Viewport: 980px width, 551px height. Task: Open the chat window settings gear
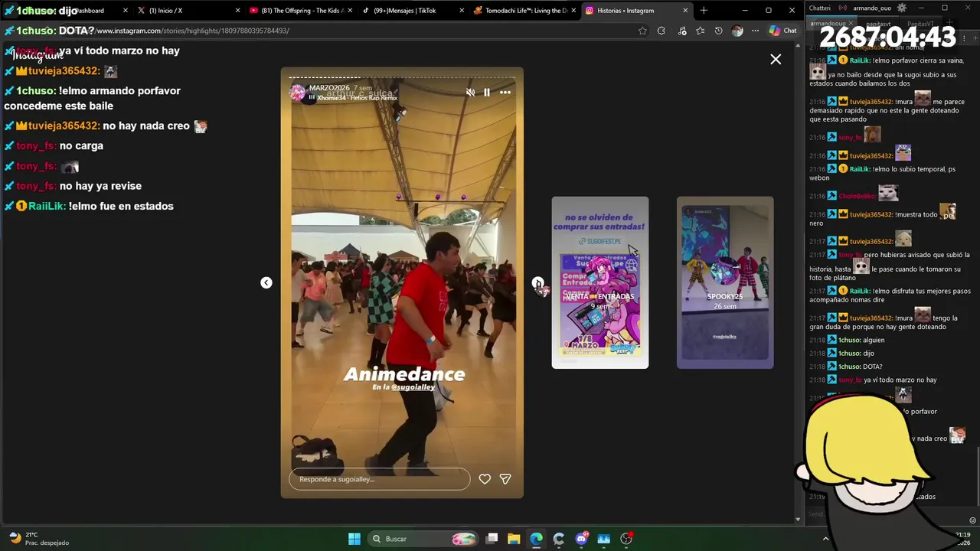902,8
